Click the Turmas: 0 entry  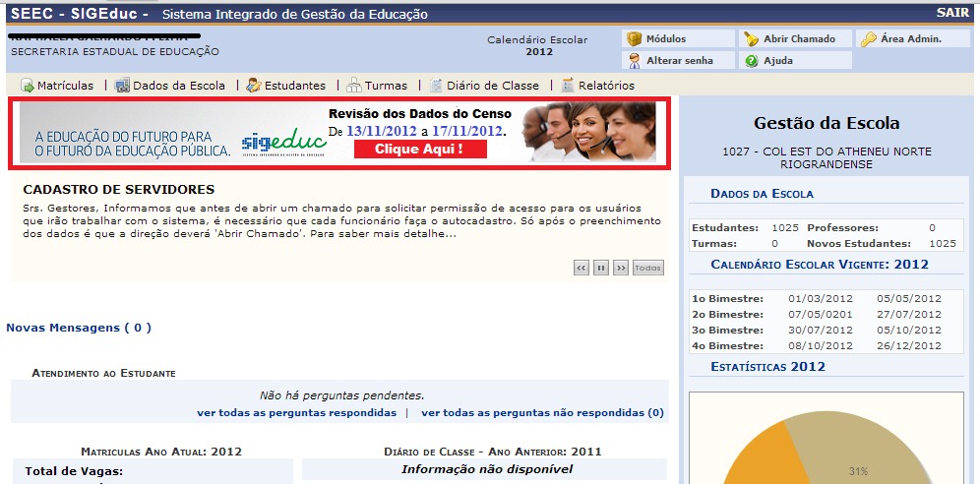click(x=735, y=244)
